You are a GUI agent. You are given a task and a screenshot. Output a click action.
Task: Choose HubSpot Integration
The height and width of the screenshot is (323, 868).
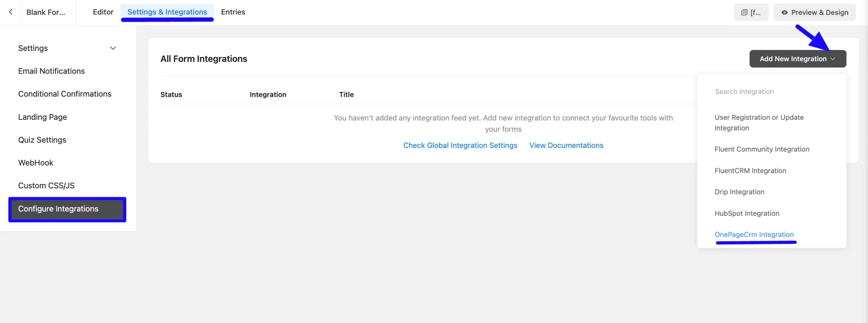click(x=747, y=213)
